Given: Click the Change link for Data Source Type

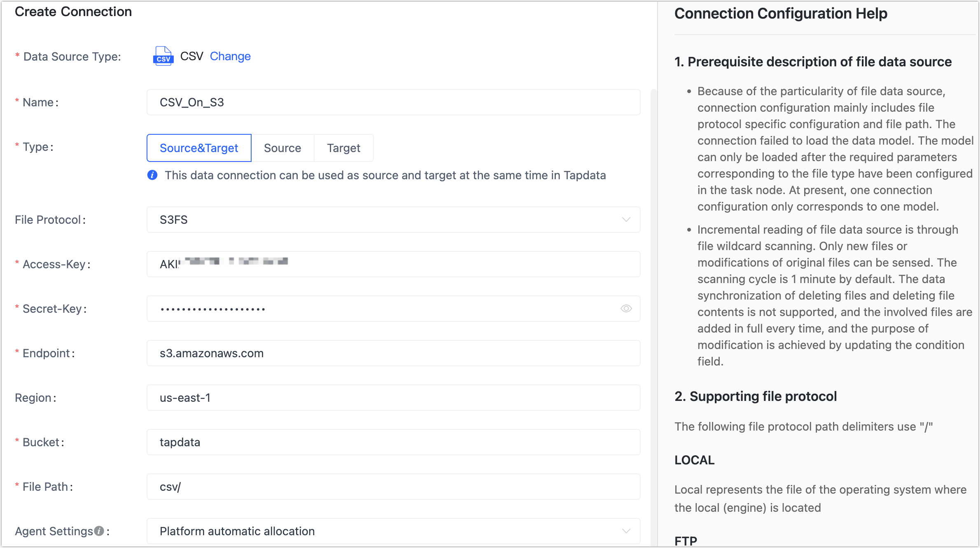Looking at the screenshot, I should coord(231,56).
